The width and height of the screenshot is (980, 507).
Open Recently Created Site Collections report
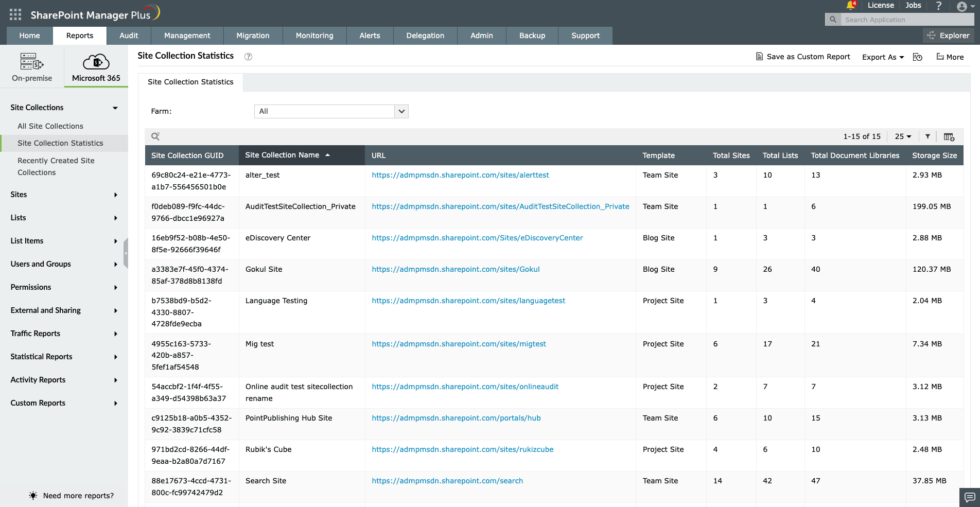pyautogui.click(x=56, y=166)
